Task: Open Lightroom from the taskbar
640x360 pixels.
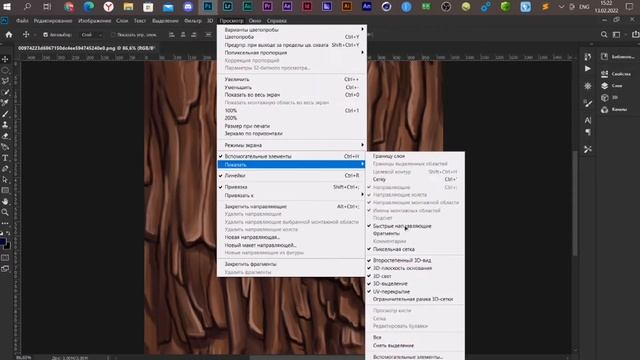Action: [228, 7]
